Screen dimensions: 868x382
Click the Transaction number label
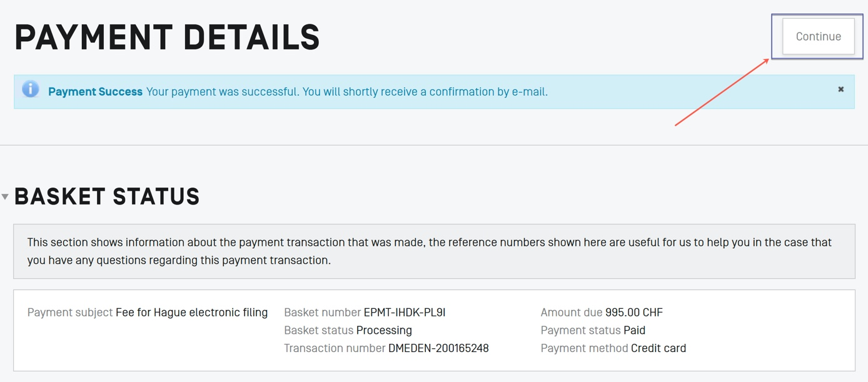(x=335, y=348)
